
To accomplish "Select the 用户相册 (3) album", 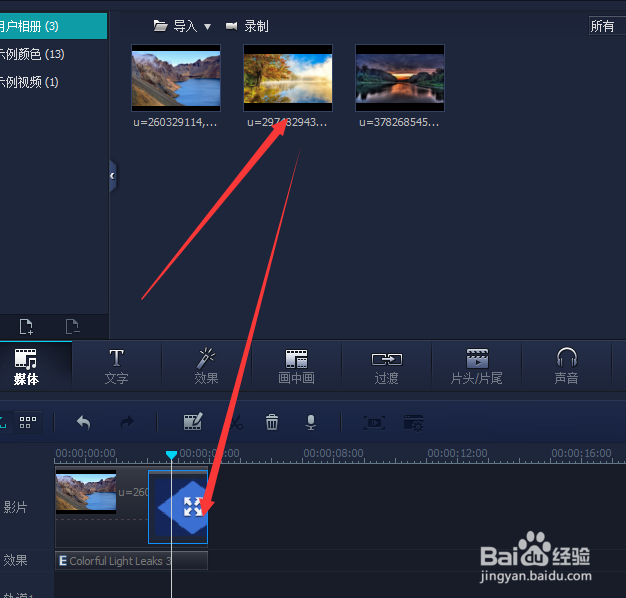I will (x=53, y=26).
